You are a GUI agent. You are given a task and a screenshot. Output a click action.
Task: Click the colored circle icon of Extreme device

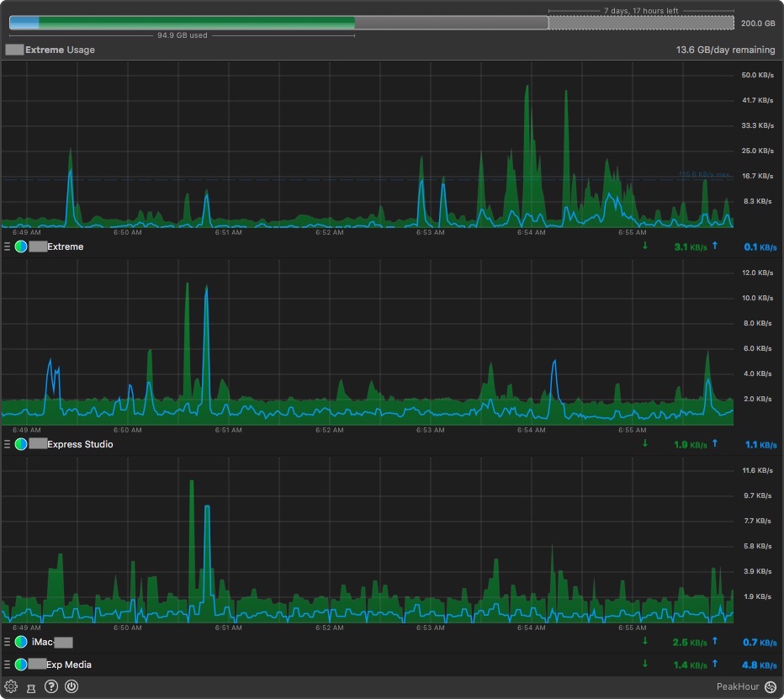pos(21,246)
